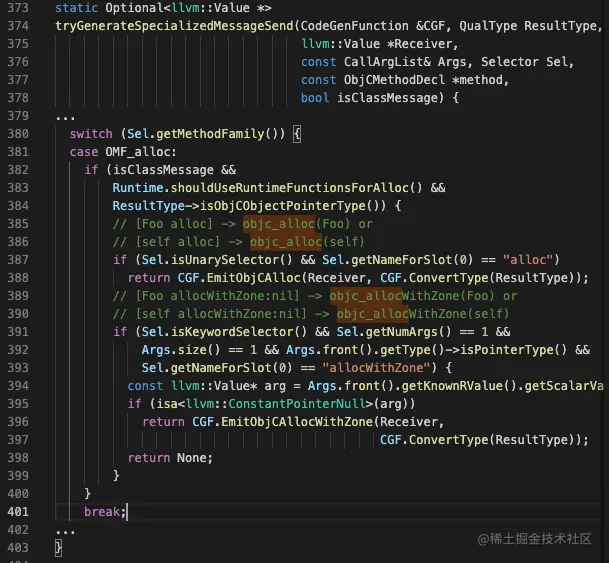Click 'ObjCMethodDecl *method' parameter
This screenshot has width=609, height=563.
click(423, 80)
